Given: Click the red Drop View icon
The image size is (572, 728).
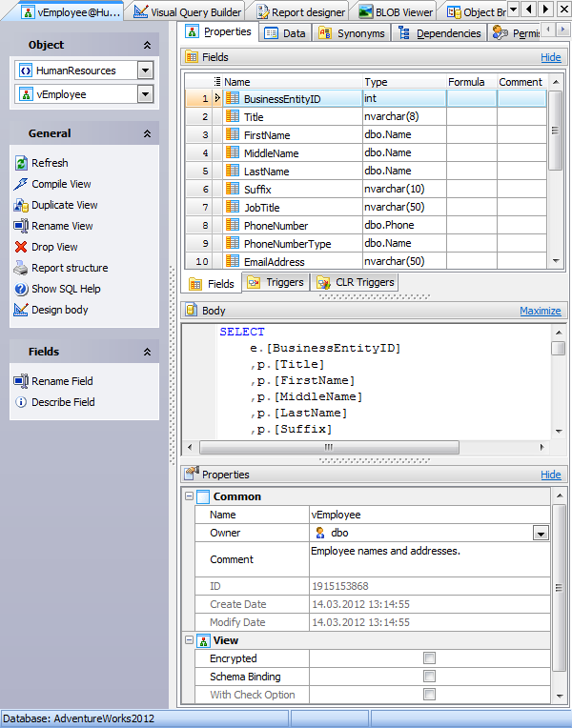Looking at the screenshot, I should click(x=22, y=247).
